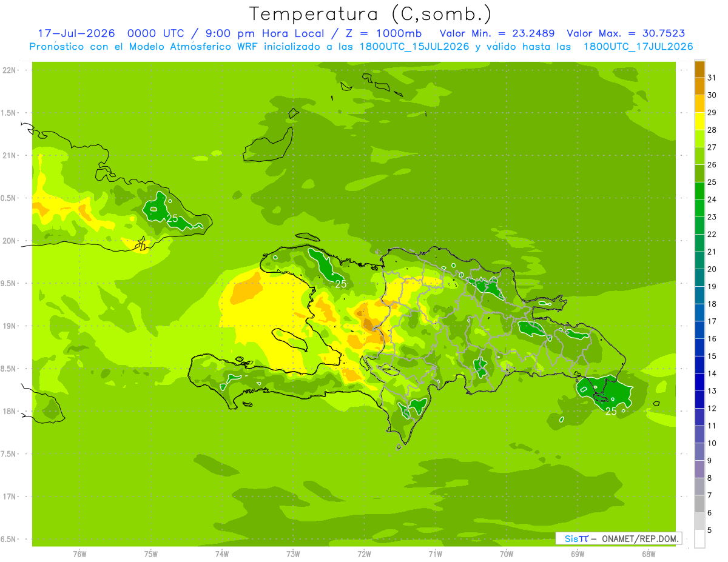The width and height of the screenshot is (728, 562).
Task: Click the "30" legend value
Action: coord(712,95)
